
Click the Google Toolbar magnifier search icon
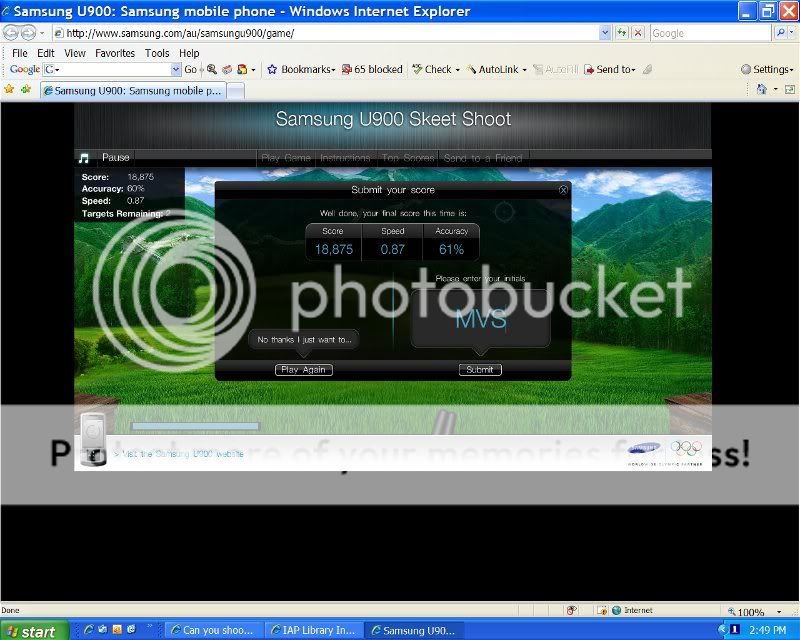coord(212,69)
